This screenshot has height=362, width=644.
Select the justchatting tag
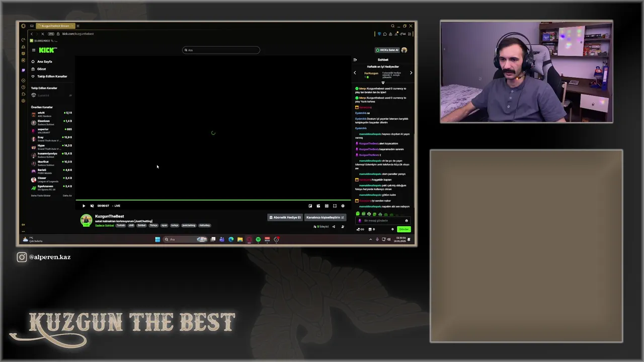pos(189,225)
